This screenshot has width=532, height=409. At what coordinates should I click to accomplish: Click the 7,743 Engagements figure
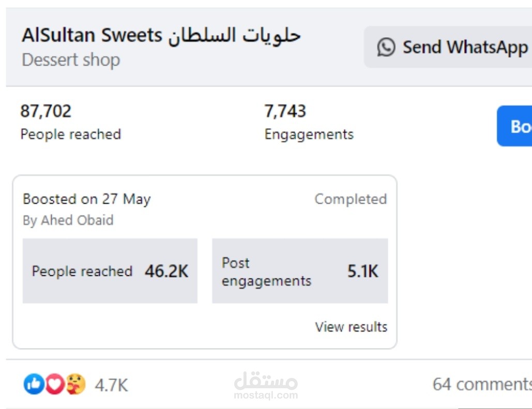[x=285, y=111]
